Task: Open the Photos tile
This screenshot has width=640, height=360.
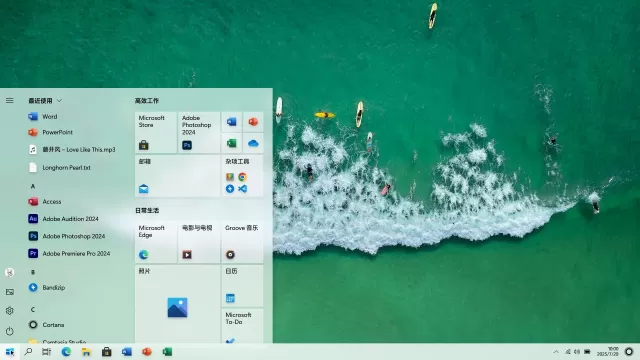Action: tap(177, 304)
